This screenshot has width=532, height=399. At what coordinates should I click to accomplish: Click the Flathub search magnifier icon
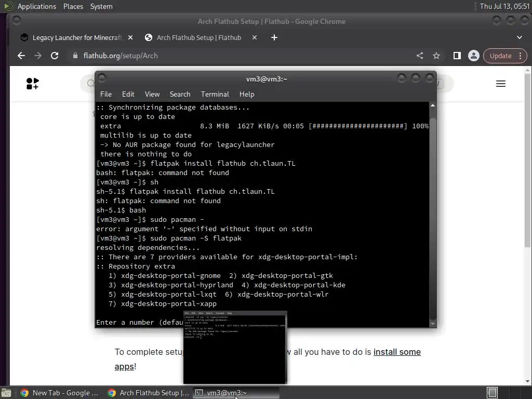[x=90, y=84]
